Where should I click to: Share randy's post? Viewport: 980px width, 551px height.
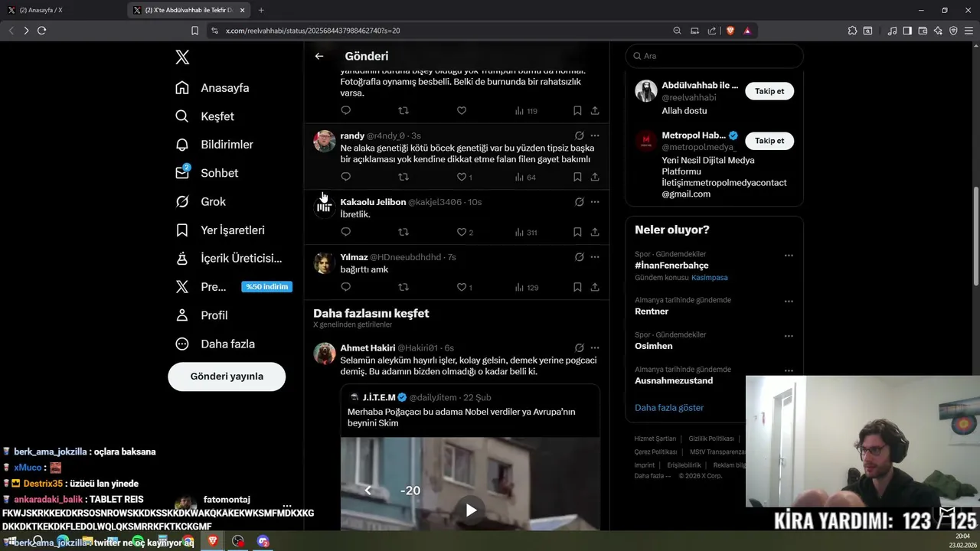(595, 177)
